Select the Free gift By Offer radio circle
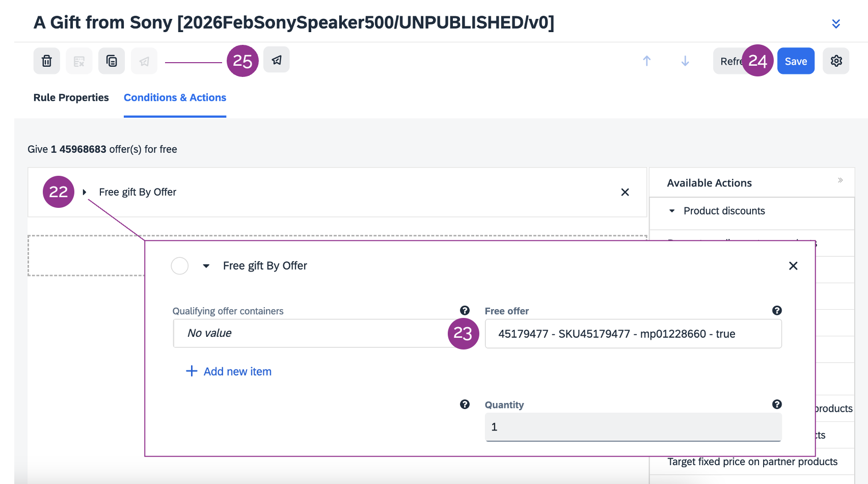Viewport: 868px width, 484px height. click(x=180, y=266)
